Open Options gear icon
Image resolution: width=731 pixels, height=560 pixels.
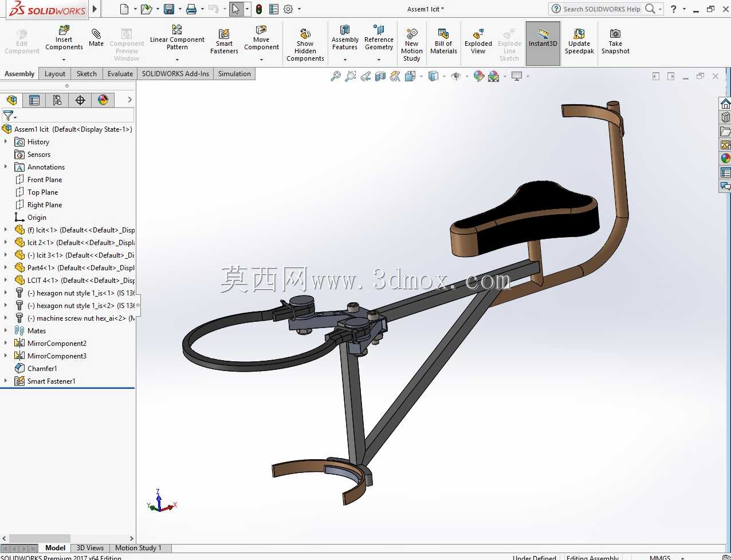click(288, 9)
